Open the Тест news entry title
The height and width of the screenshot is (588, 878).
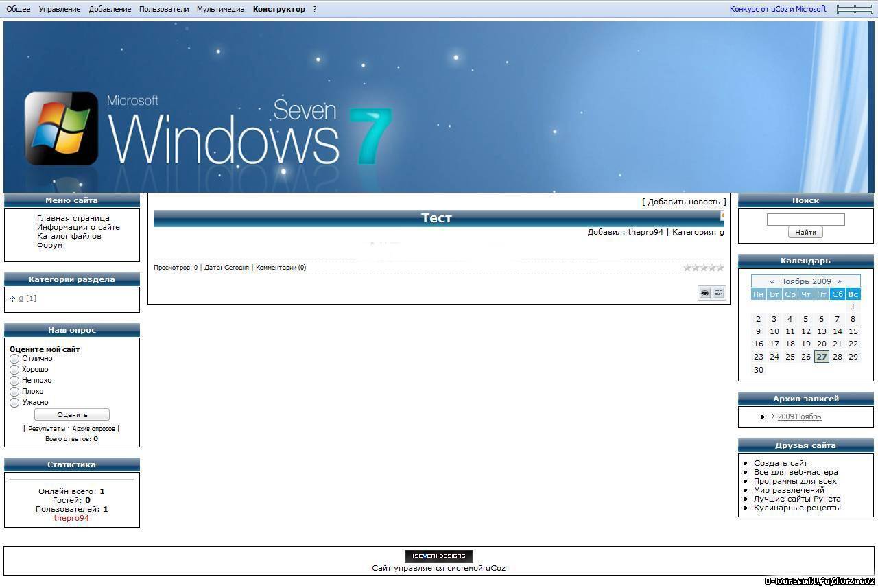tap(437, 217)
